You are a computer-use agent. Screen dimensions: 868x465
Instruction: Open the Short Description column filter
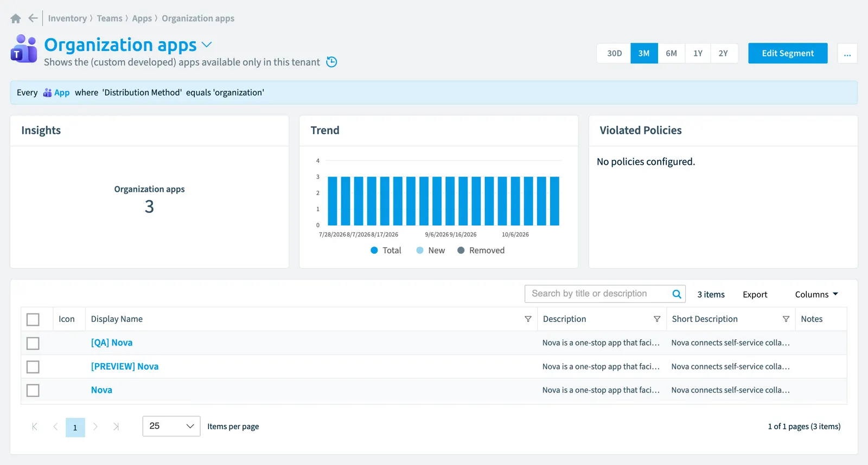[786, 319]
